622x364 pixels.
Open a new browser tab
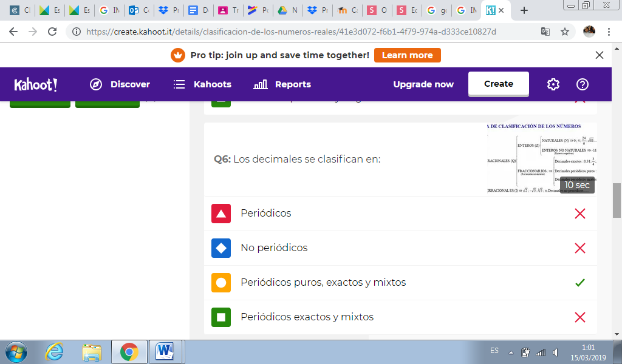coord(524,10)
